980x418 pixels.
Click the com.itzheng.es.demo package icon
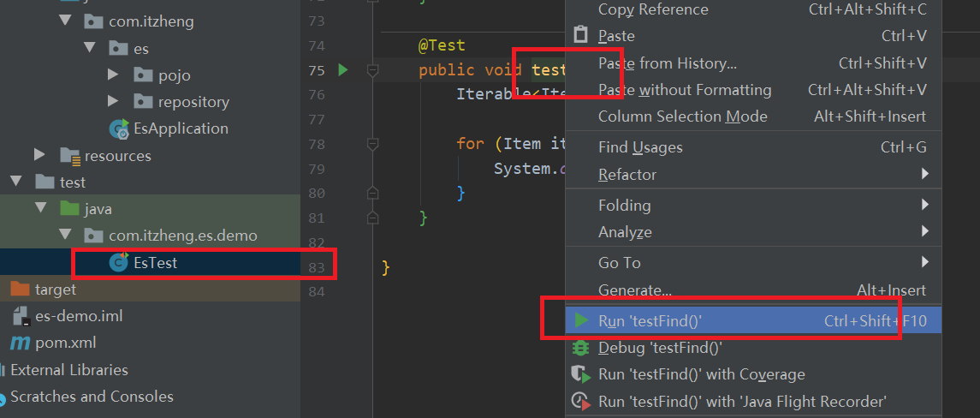tap(94, 236)
